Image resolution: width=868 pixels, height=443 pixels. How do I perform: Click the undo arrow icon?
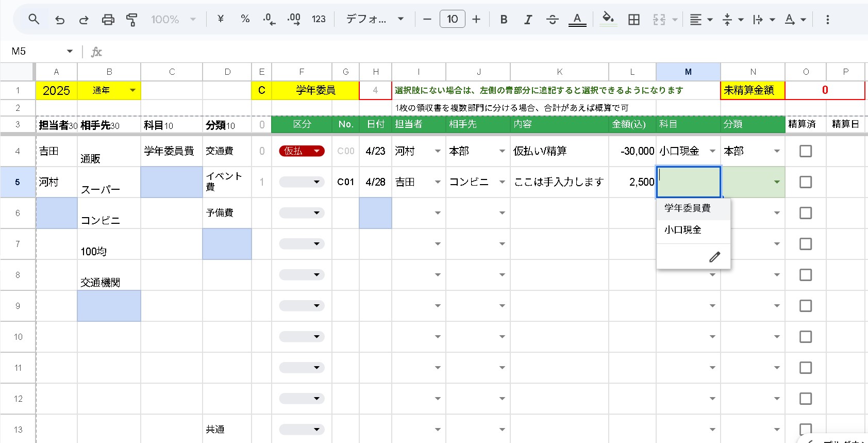tap(60, 20)
